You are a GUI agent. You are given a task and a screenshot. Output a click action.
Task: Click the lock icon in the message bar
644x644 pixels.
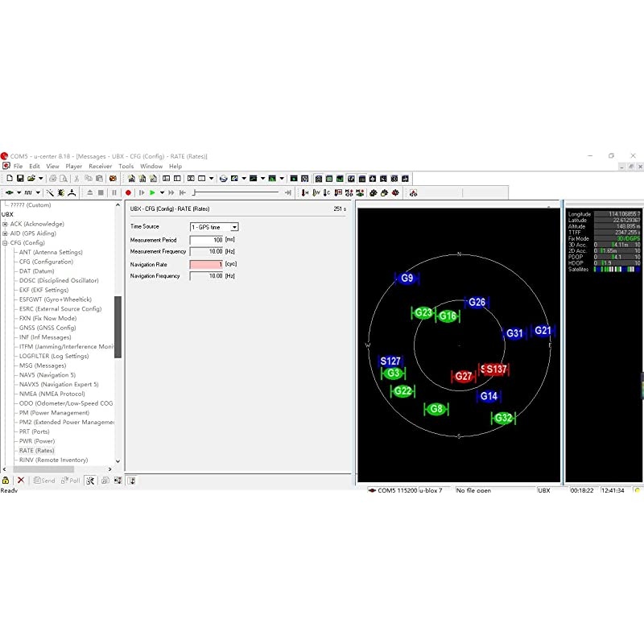tap(6, 481)
